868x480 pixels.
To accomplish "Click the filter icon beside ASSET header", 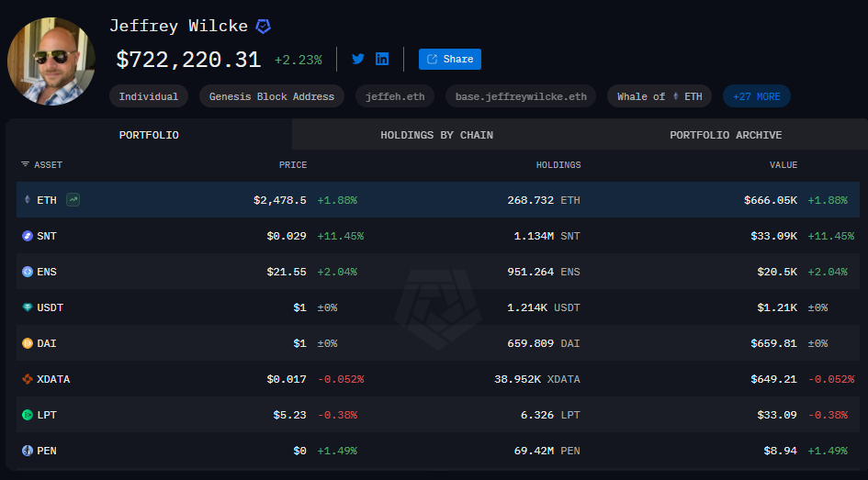I will pyautogui.click(x=25, y=164).
